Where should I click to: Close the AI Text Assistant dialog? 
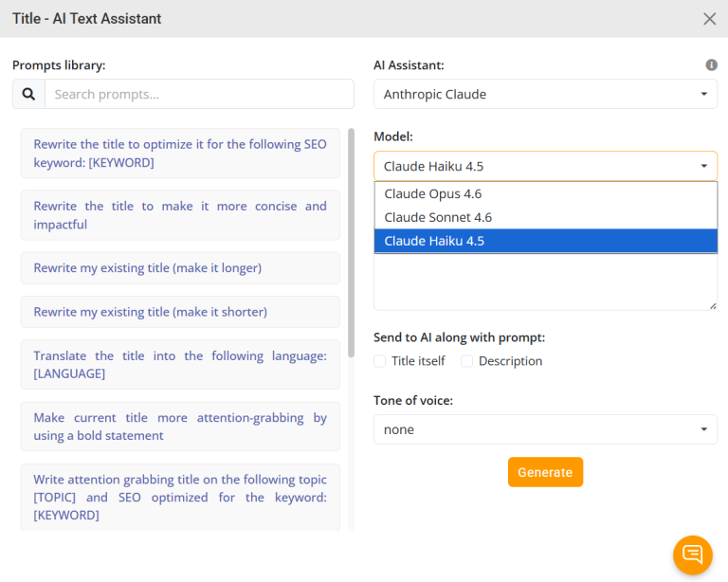pyautogui.click(x=709, y=19)
